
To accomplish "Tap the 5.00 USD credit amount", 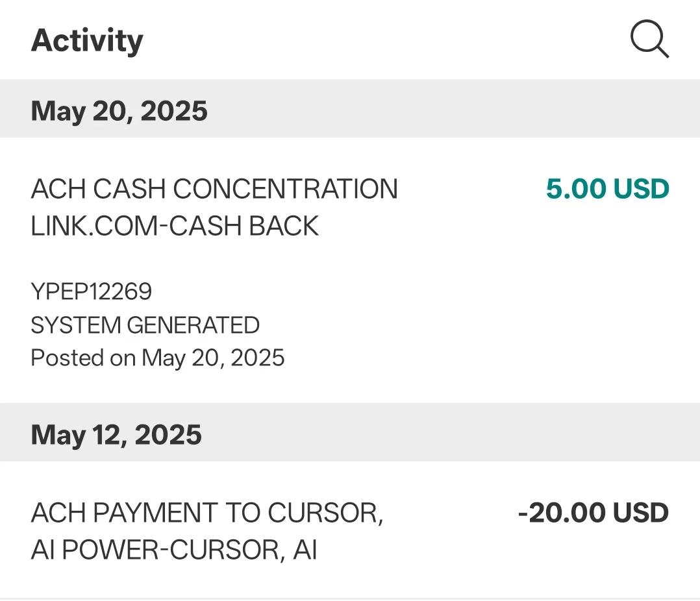I will pos(608,189).
